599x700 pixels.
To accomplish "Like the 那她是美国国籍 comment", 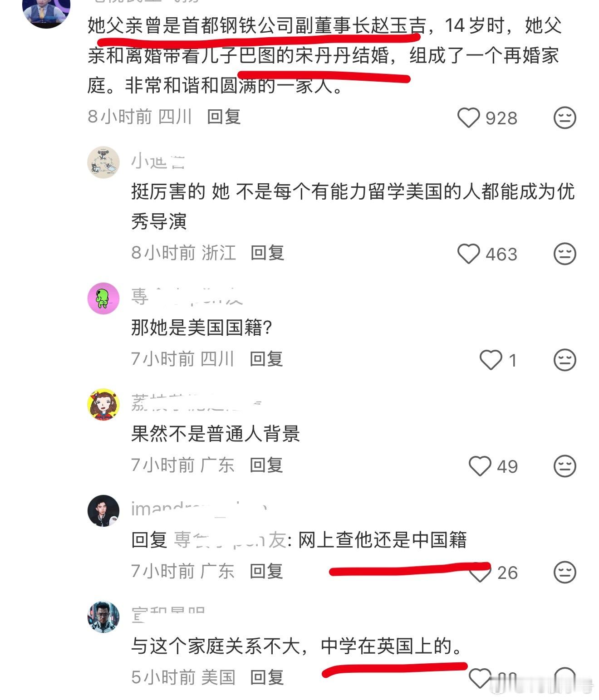I will [491, 360].
